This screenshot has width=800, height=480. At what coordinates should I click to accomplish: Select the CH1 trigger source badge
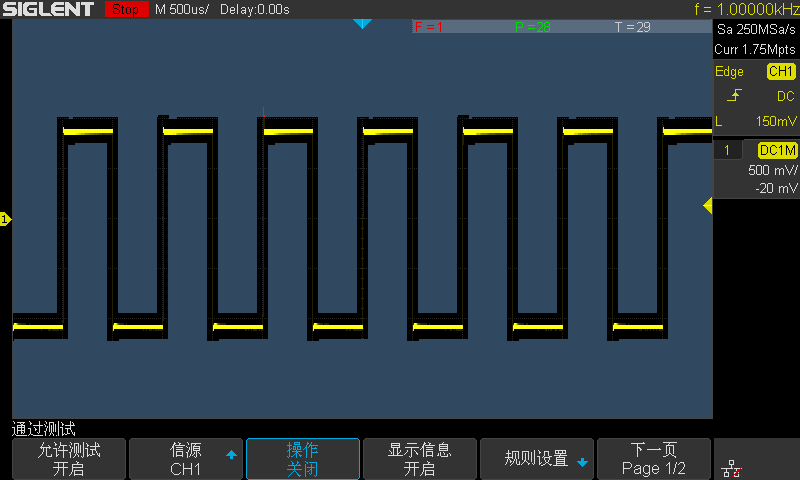781,71
